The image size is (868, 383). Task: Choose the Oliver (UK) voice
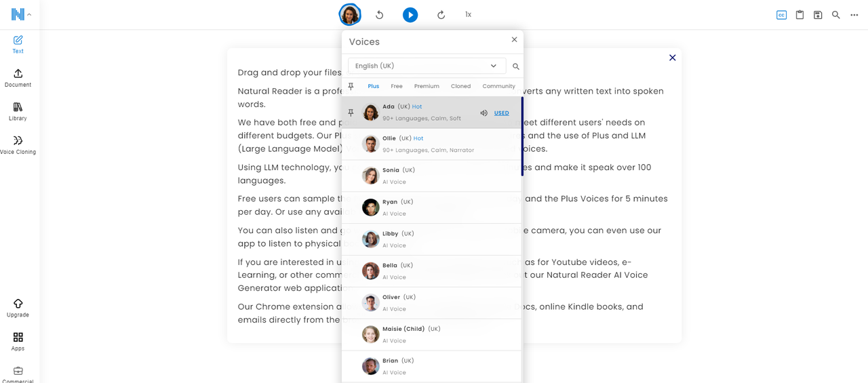pyautogui.click(x=431, y=303)
